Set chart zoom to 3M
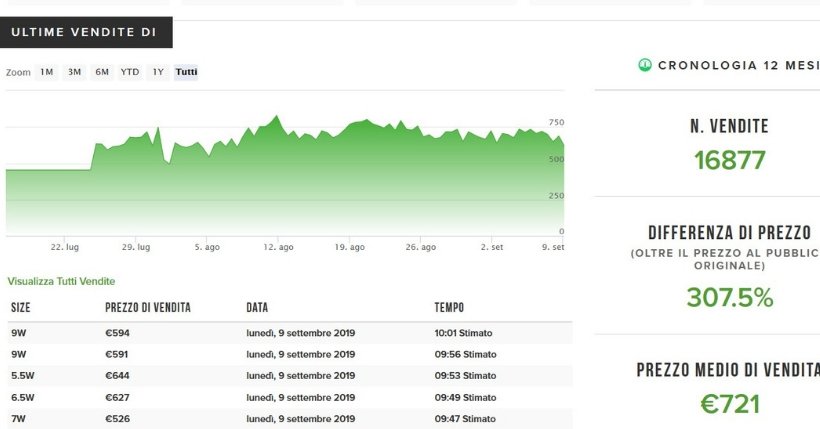820x429 pixels. [x=74, y=72]
